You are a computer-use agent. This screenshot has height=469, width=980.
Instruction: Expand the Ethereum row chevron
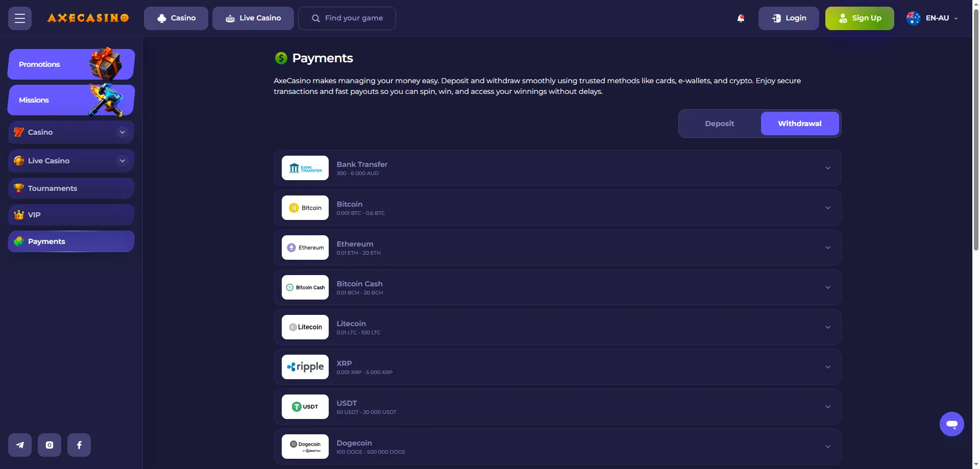point(828,248)
